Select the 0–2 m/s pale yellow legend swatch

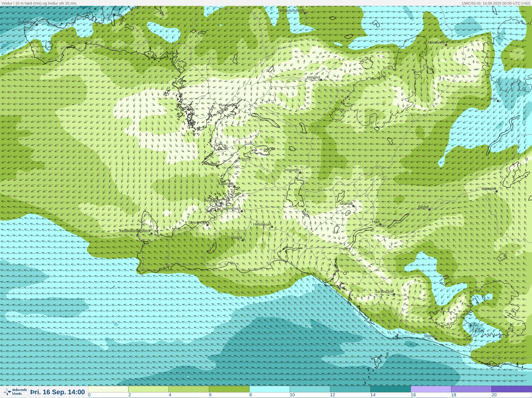(x=108, y=389)
